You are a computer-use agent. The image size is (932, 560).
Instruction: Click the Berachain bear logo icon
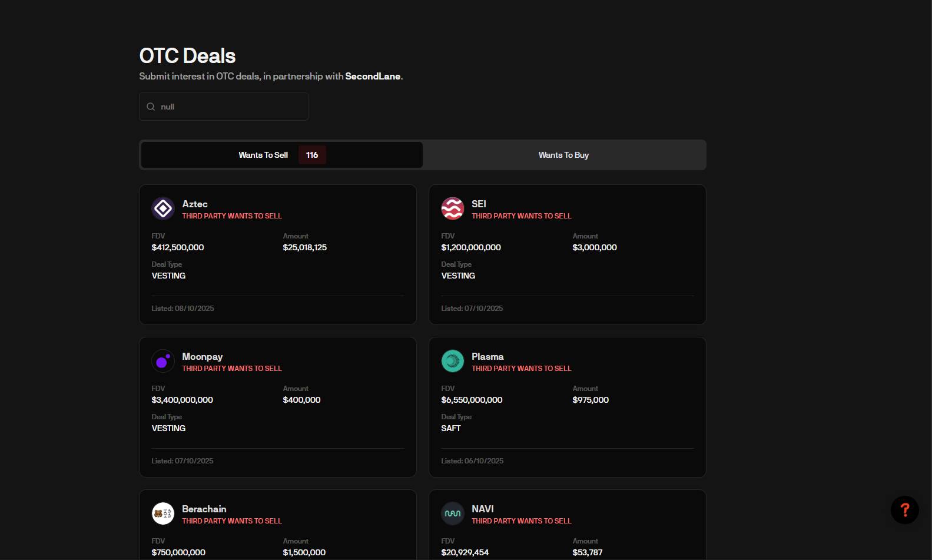163,513
